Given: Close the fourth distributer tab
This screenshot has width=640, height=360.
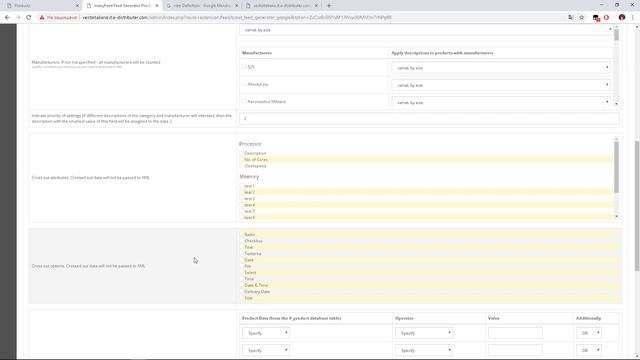Looking at the screenshot, I should (x=316, y=6).
